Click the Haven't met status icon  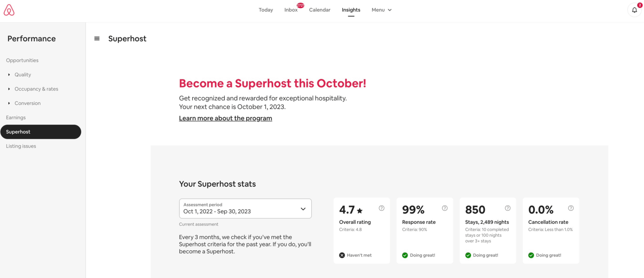point(342,255)
